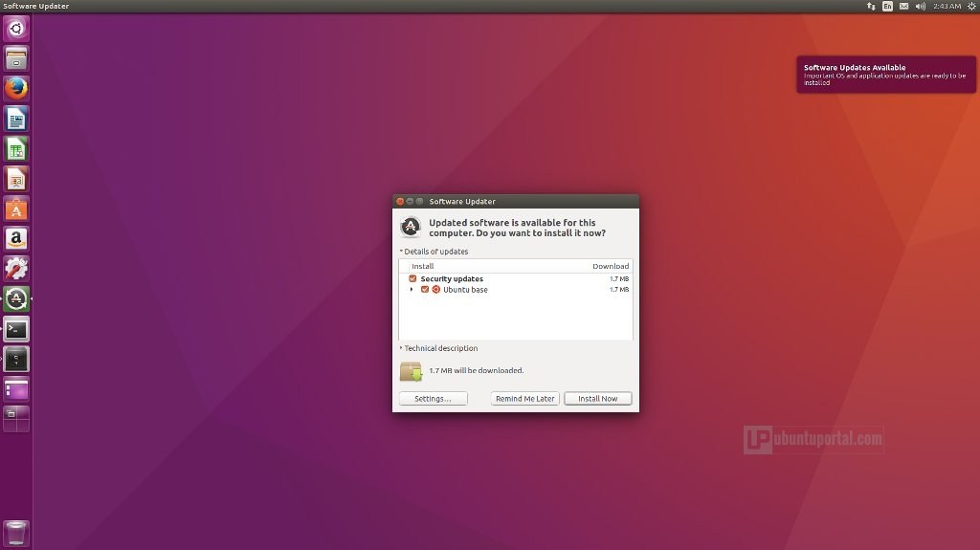The height and width of the screenshot is (550, 980).
Task: Expand the Ubuntu base tree row
Action: coord(412,290)
